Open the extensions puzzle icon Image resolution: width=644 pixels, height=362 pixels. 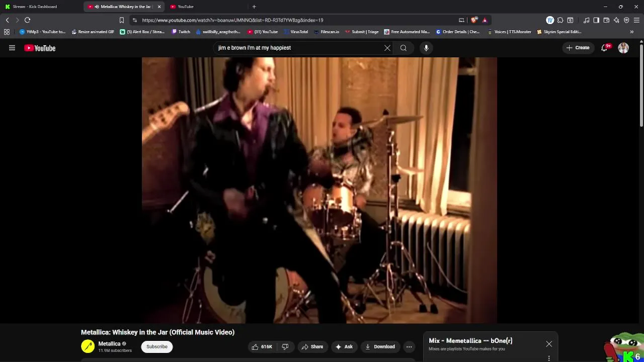tap(560, 20)
